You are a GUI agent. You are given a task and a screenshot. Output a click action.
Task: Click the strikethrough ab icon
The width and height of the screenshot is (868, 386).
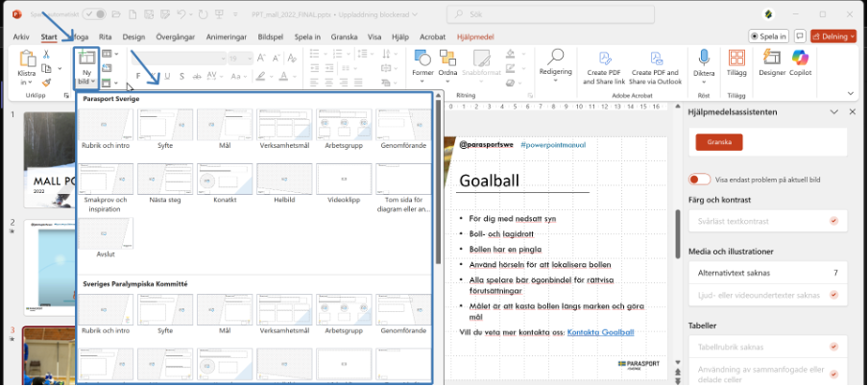coord(196,77)
